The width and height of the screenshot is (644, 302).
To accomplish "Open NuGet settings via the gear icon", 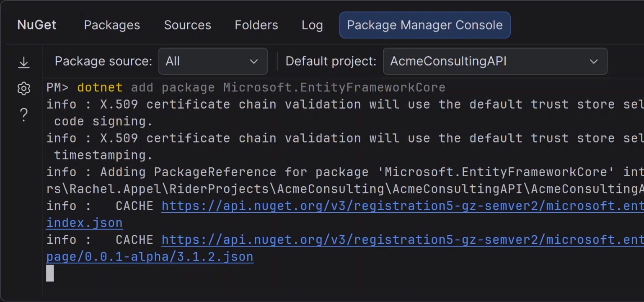I will [24, 89].
